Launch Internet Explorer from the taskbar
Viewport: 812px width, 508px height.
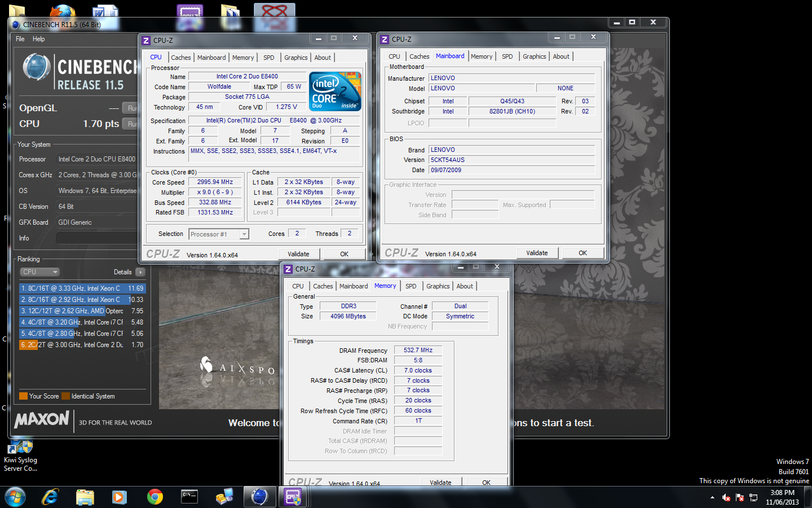50,497
